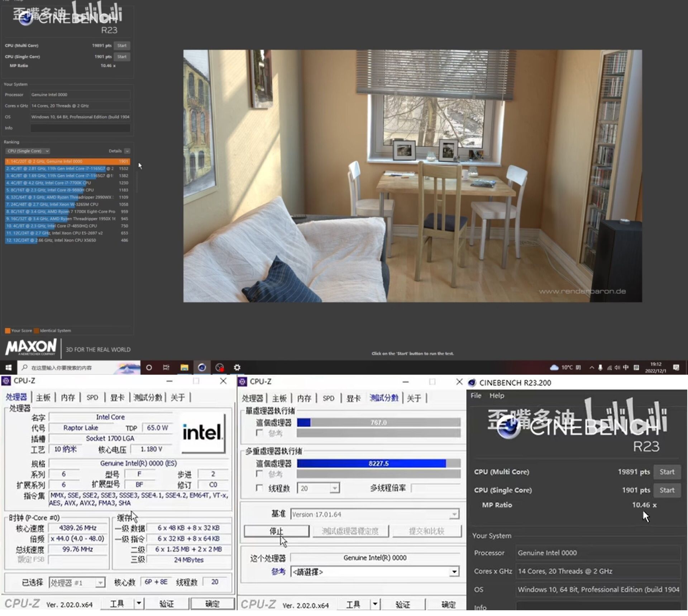This screenshot has height=616, width=688.
Task: Switch to the 内存 tab in CPU-Z
Action: [x=68, y=397]
